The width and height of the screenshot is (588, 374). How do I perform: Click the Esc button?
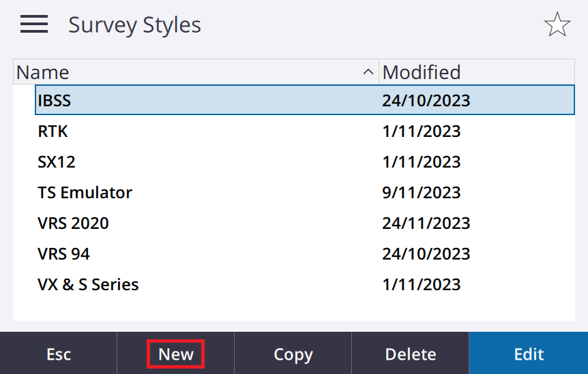[59, 353]
